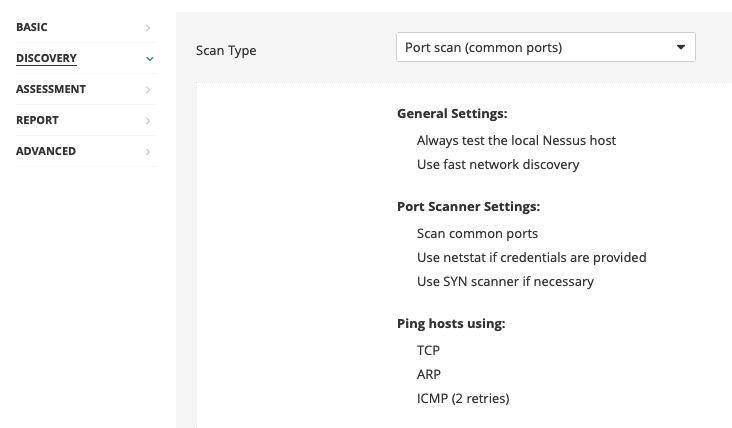This screenshot has width=732, height=428.
Task: Click the 'ICMP (2 retries)' entry
Action: [x=463, y=399]
